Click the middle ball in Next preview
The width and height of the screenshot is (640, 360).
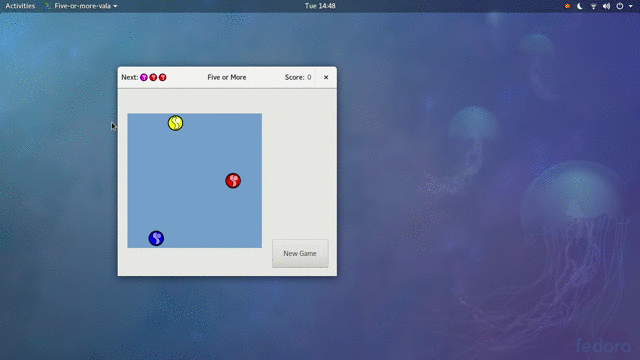(153, 77)
